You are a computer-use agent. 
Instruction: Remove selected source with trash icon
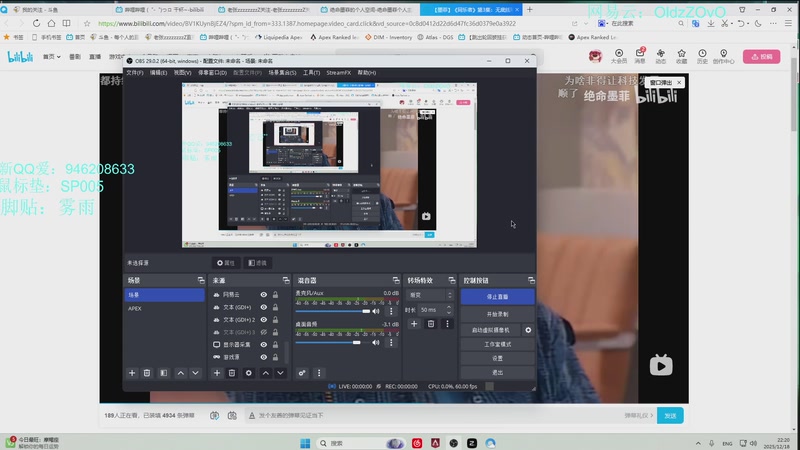pos(232,373)
